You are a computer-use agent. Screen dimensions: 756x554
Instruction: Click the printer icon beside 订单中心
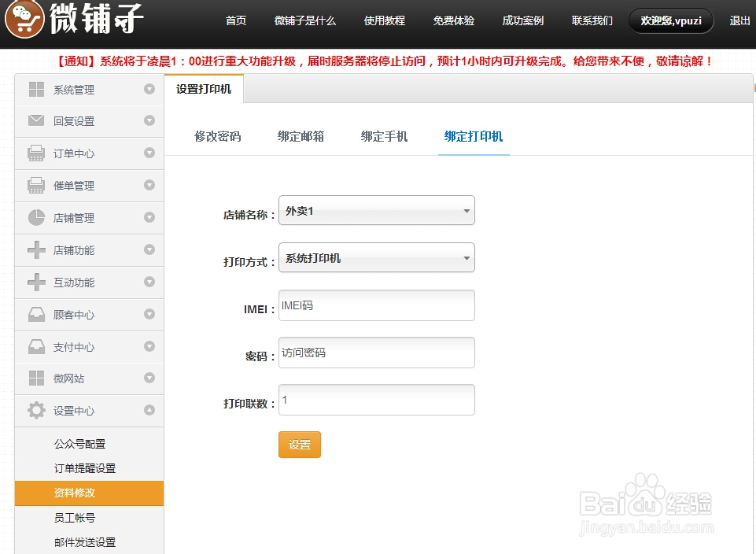click(35, 153)
